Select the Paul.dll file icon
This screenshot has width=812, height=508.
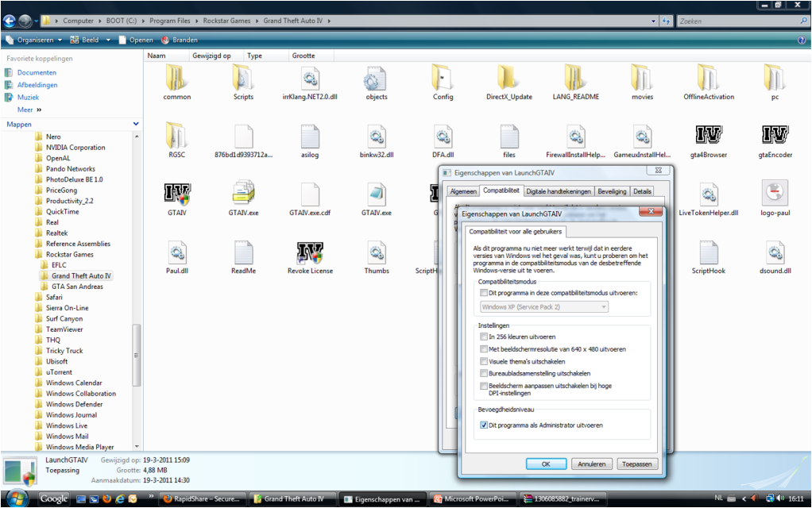click(x=176, y=252)
